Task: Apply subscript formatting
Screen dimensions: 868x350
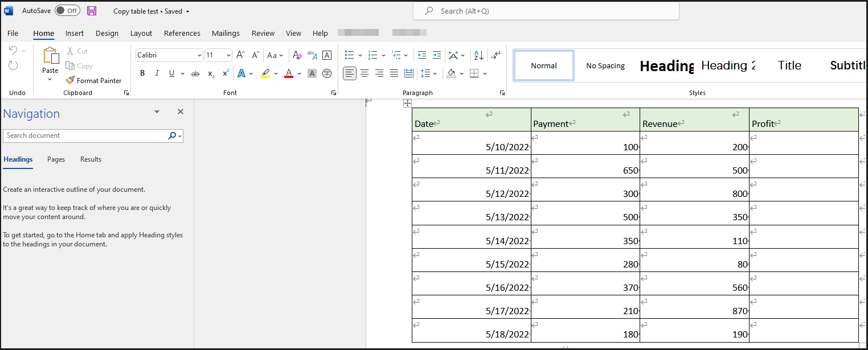Action: point(210,73)
